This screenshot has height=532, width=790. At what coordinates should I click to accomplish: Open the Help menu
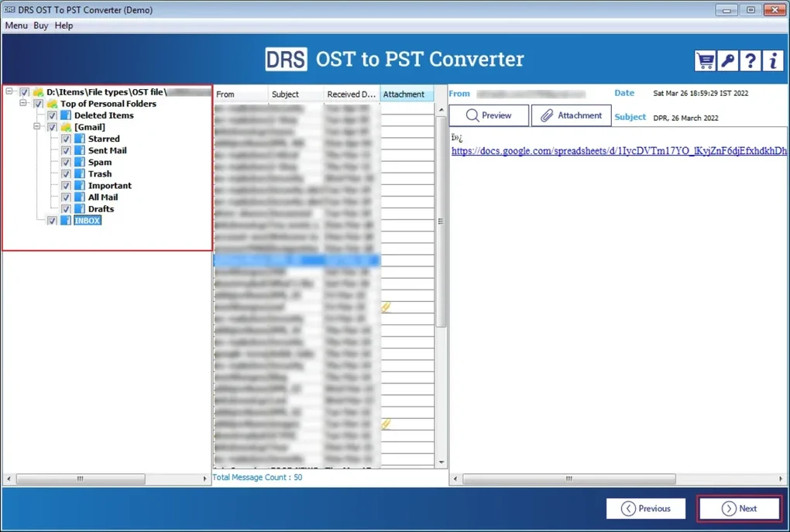[64, 26]
